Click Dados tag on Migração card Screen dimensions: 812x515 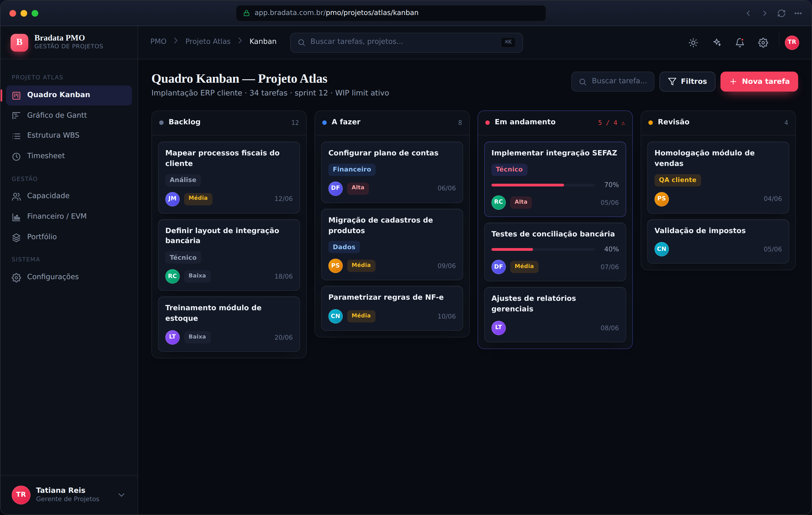click(344, 248)
